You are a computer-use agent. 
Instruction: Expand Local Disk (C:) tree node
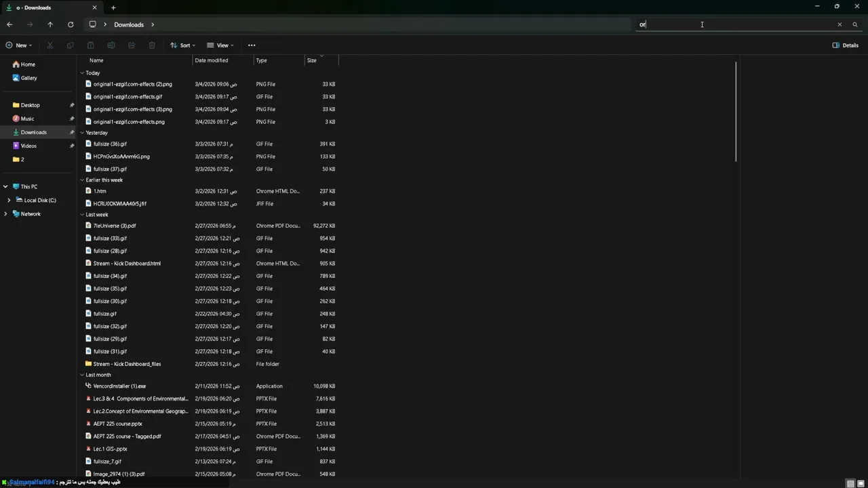(x=9, y=200)
